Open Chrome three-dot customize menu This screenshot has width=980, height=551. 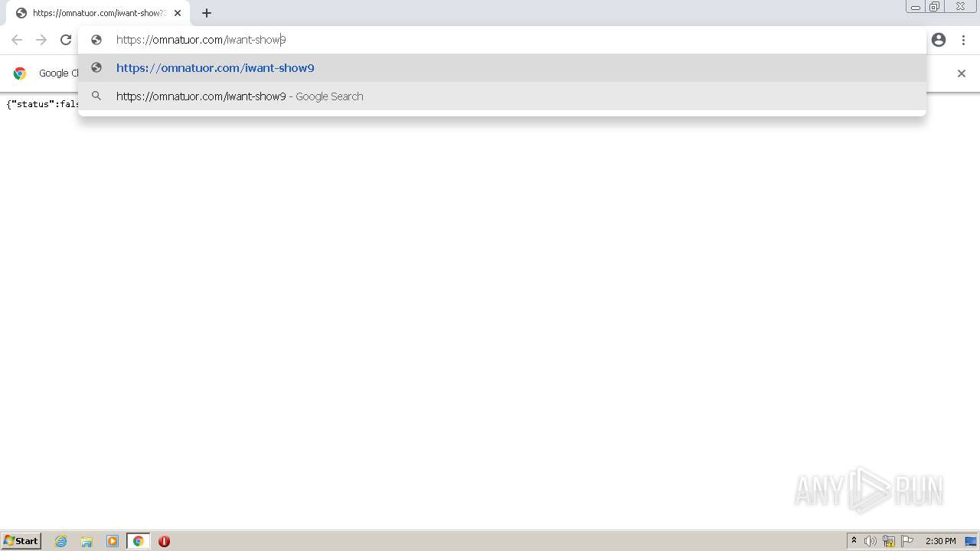click(x=964, y=40)
